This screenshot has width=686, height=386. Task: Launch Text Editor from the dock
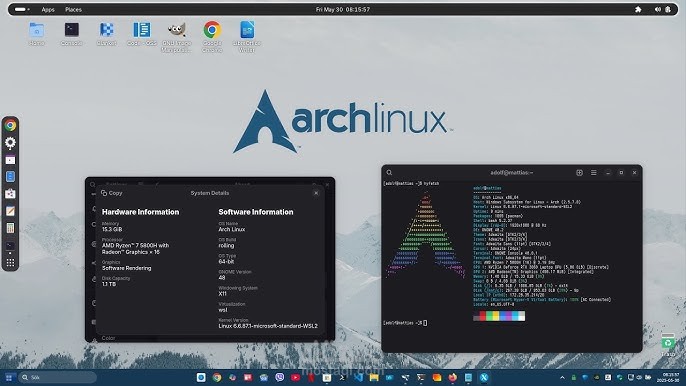[x=10, y=211]
